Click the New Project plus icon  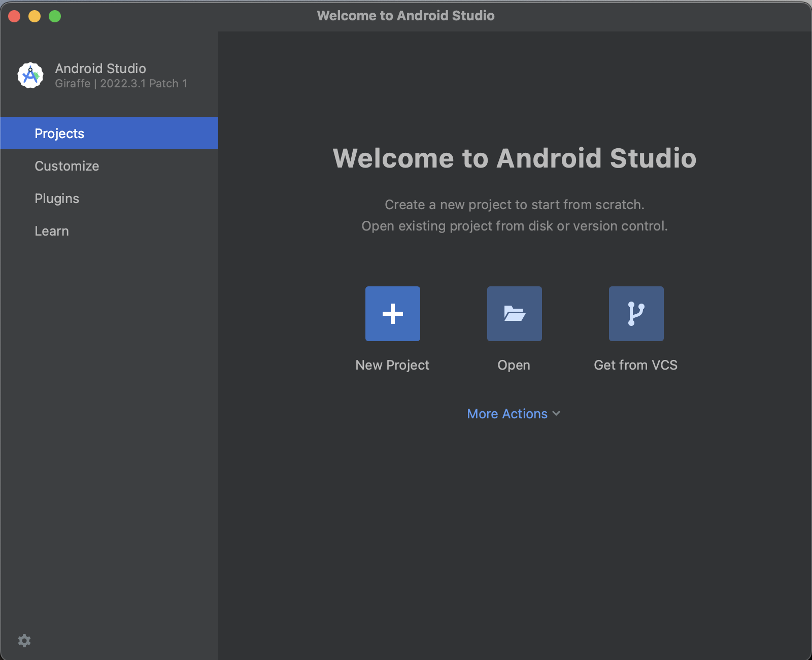click(392, 313)
